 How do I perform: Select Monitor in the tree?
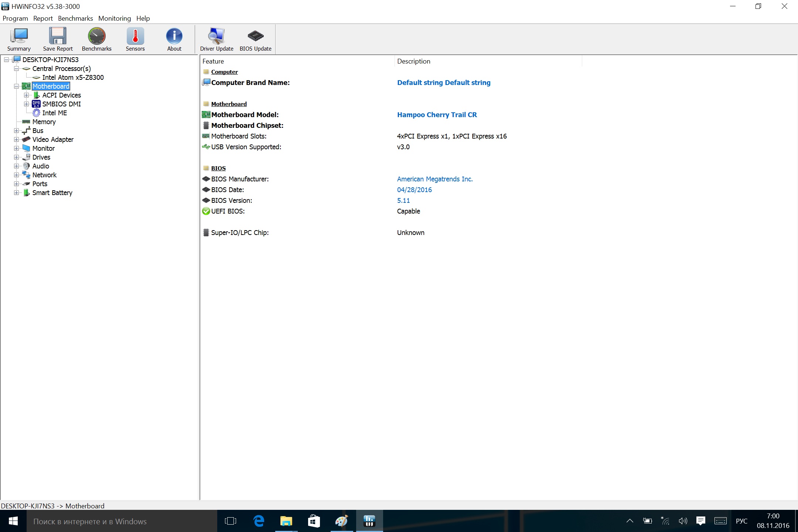[44, 148]
